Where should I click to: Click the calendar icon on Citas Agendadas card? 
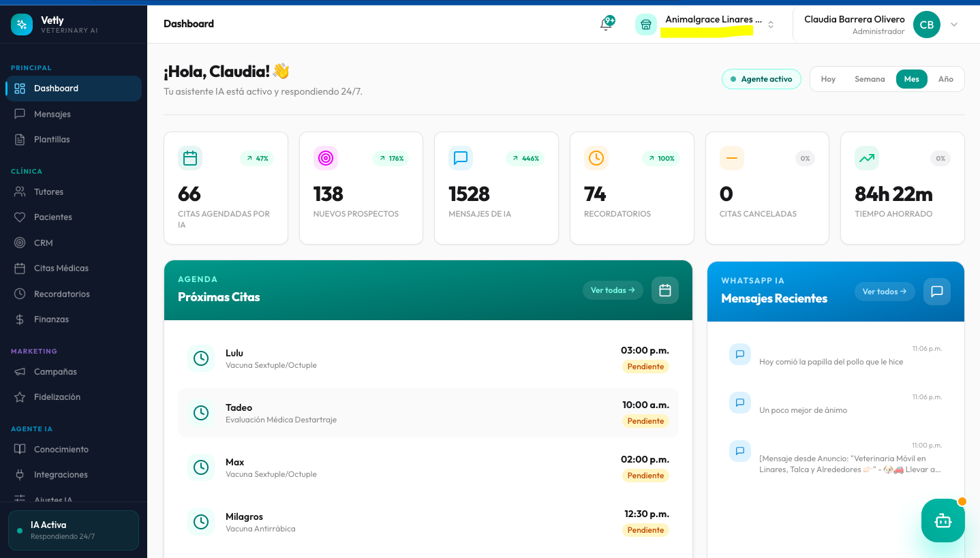[190, 158]
